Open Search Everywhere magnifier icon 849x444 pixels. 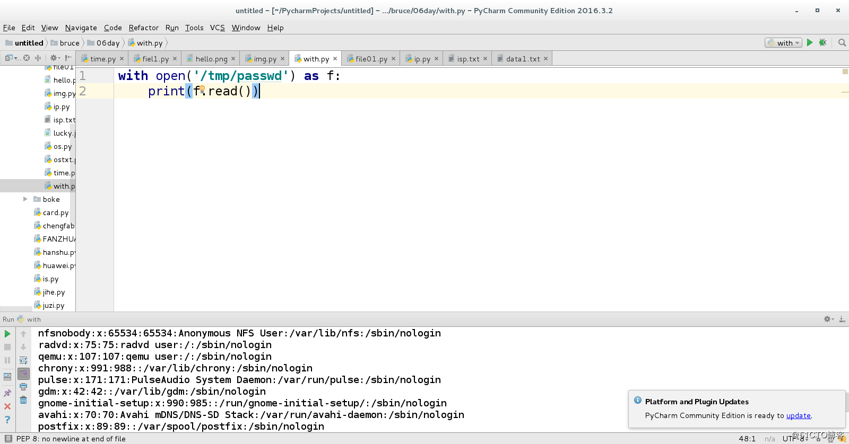[841, 42]
